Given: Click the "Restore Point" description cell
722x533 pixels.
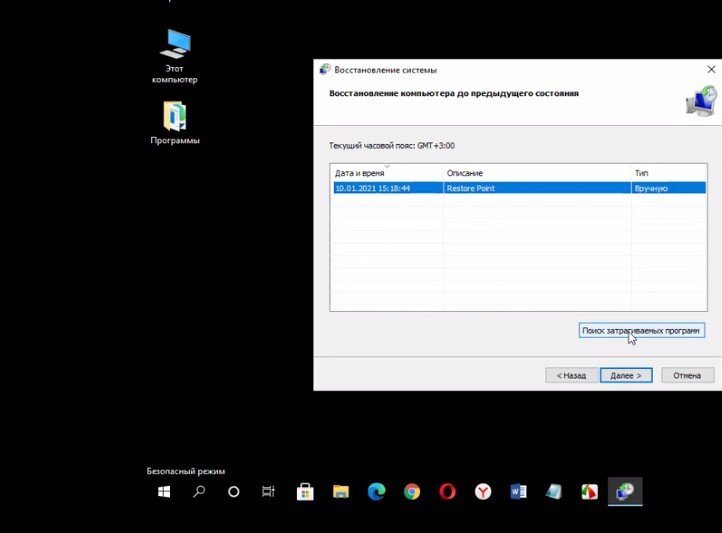Looking at the screenshot, I should pyautogui.click(x=537, y=188).
